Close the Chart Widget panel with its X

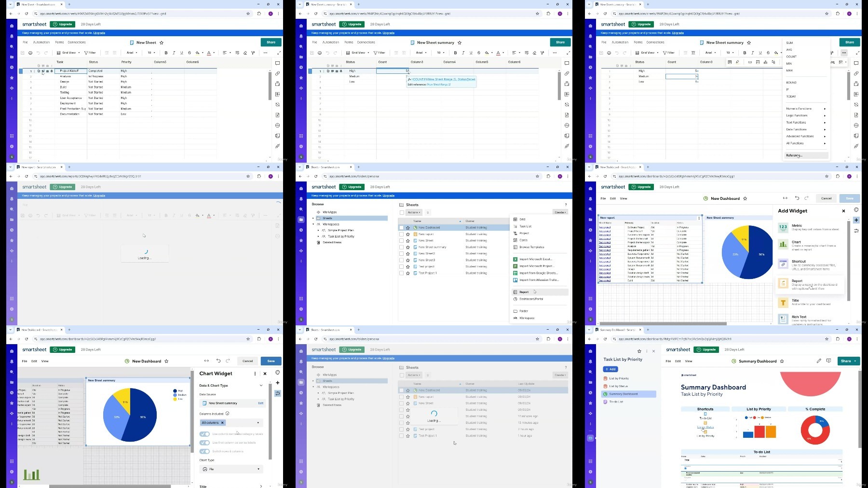coord(265,374)
